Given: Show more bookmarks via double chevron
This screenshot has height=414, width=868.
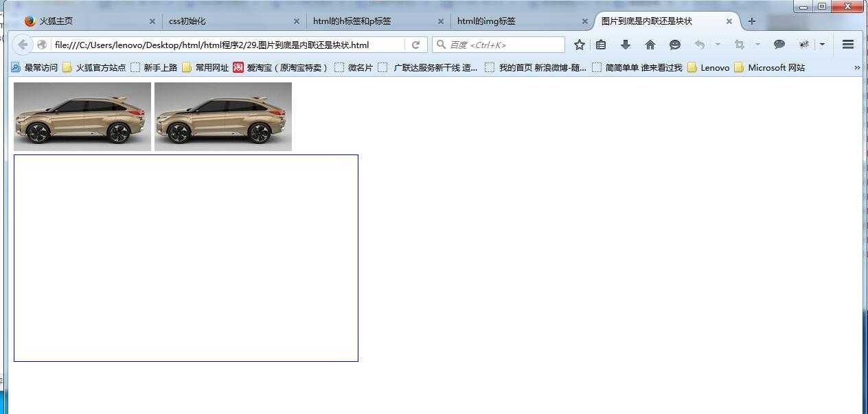Looking at the screenshot, I should coord(857,67).
